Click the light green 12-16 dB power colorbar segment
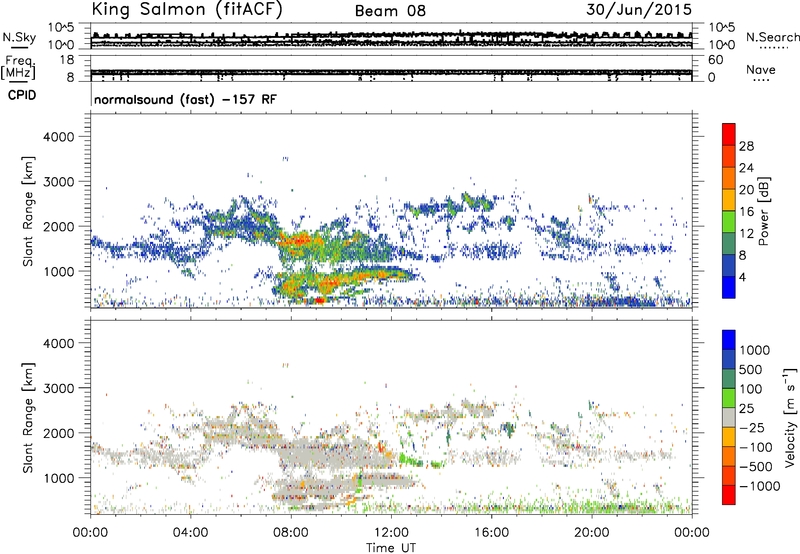Image resolution: width=800 pixels, height=554 pixels. click(729, 221)
